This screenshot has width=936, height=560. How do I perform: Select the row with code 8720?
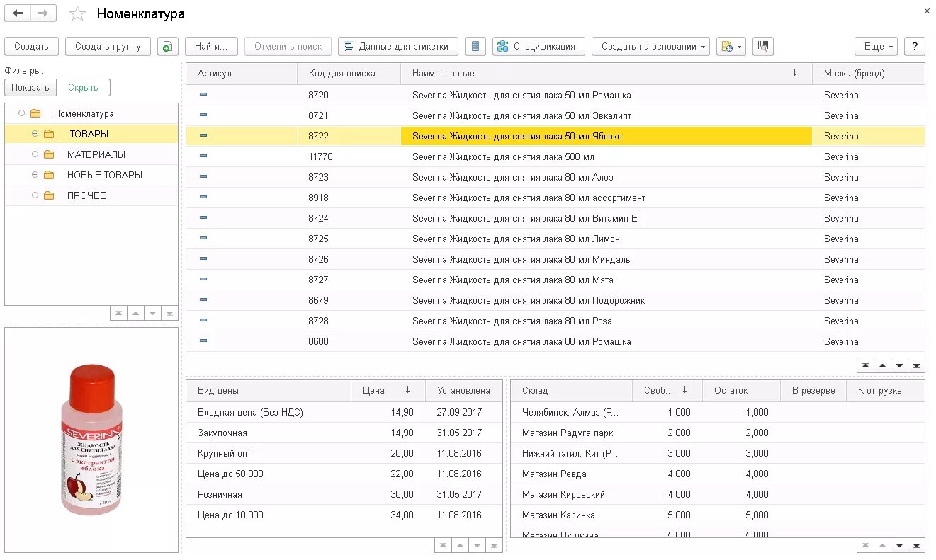point(556,95)
